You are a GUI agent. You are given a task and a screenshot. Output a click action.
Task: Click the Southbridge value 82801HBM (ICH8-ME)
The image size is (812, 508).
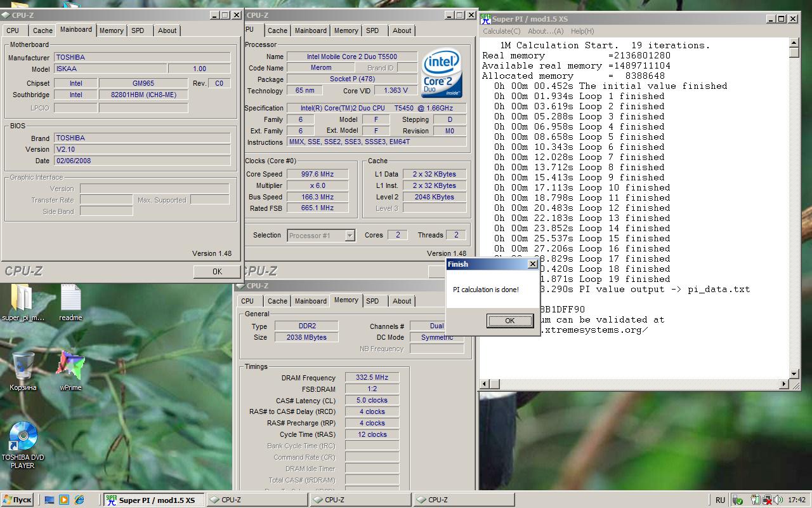(x=143, y=95)
